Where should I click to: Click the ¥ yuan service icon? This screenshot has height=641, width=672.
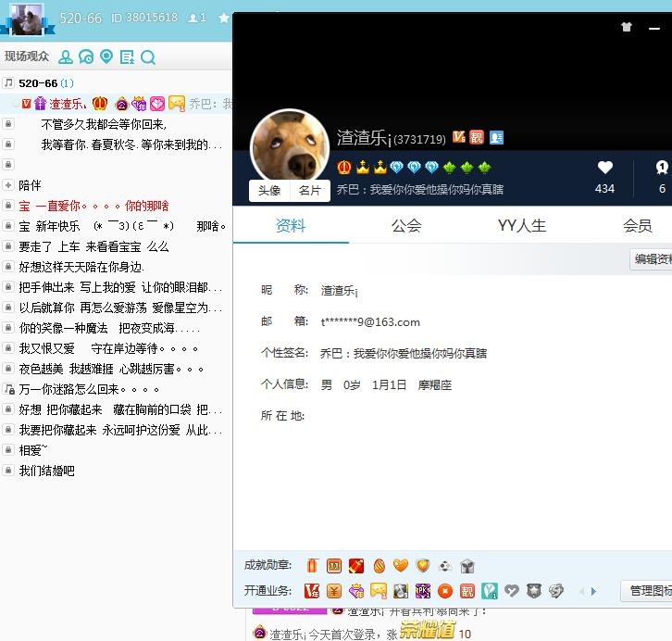pyautogui.click(x=334, y=591)
